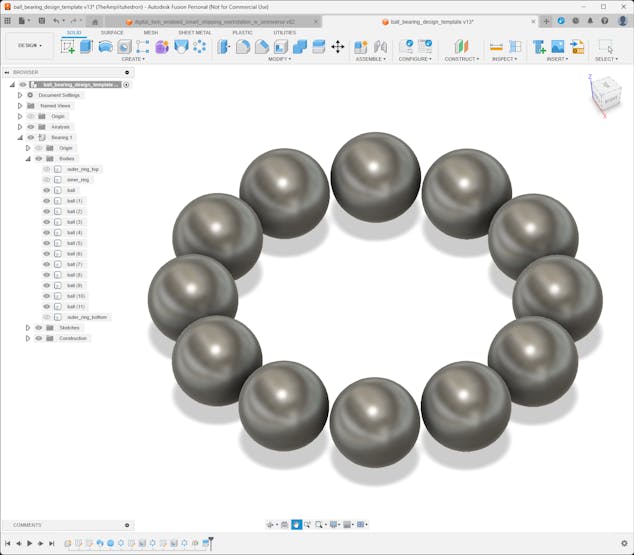The image size is (634, 555).
Task: Click the ViewCube in the viewport
Action: (x=605, y=92)
